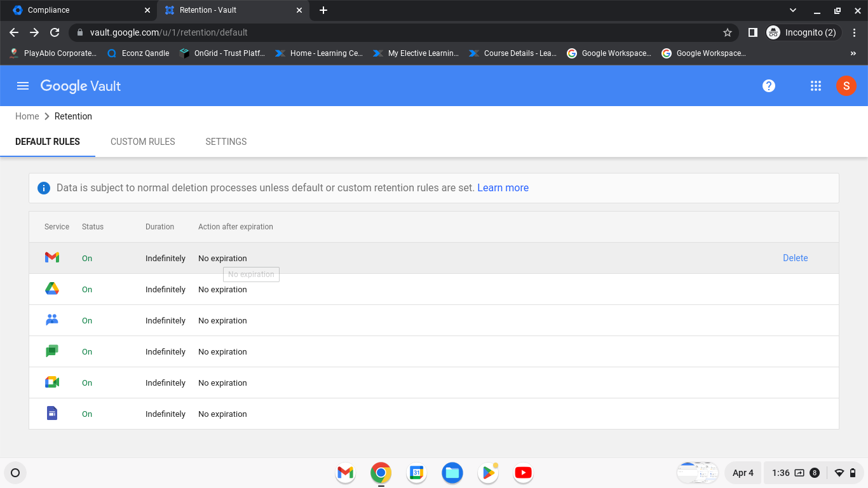This screenshot has height=488, width=868.
Task: Toggle the browser side panel icon
Action: (x=752, y=32)
